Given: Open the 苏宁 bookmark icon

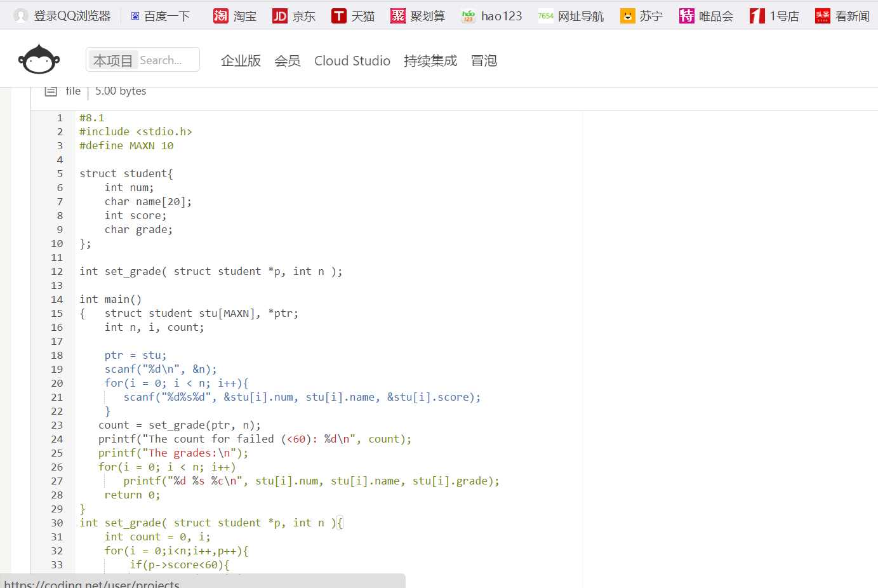Looking at the screenshot, I should (627, 16).
